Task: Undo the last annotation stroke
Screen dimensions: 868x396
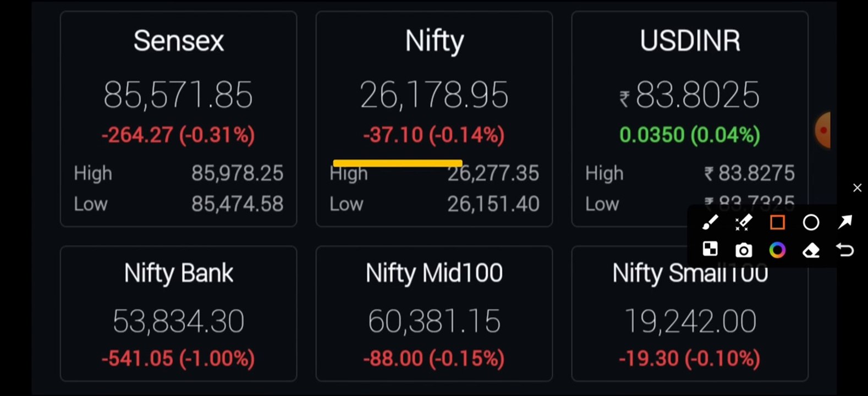Action: coord(845,250)
